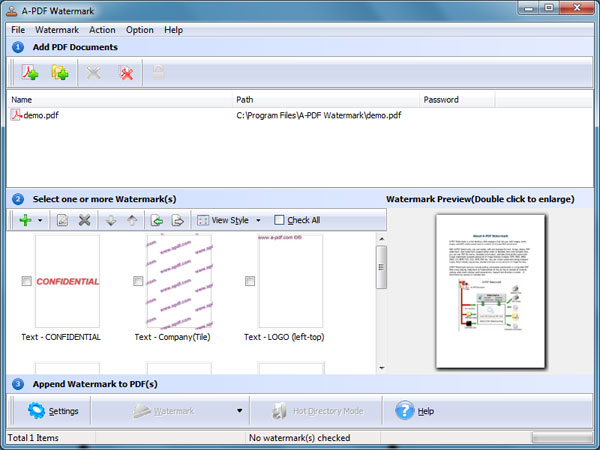Select the LOGO (left-top) watermark thumbnail
600x450 pixels.
(291, 281)
